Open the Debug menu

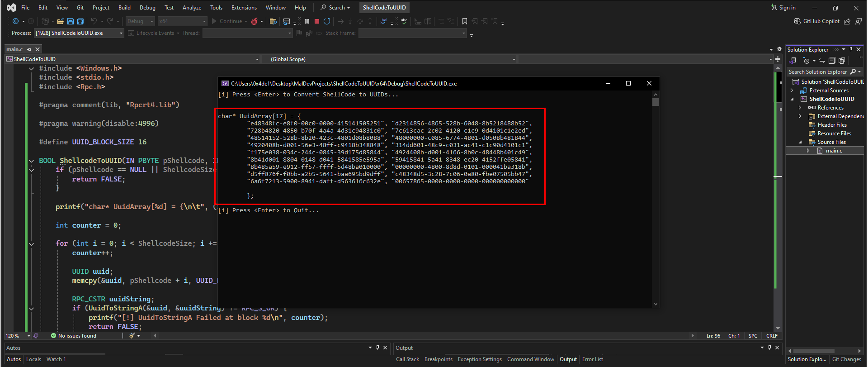coord(147,8)
